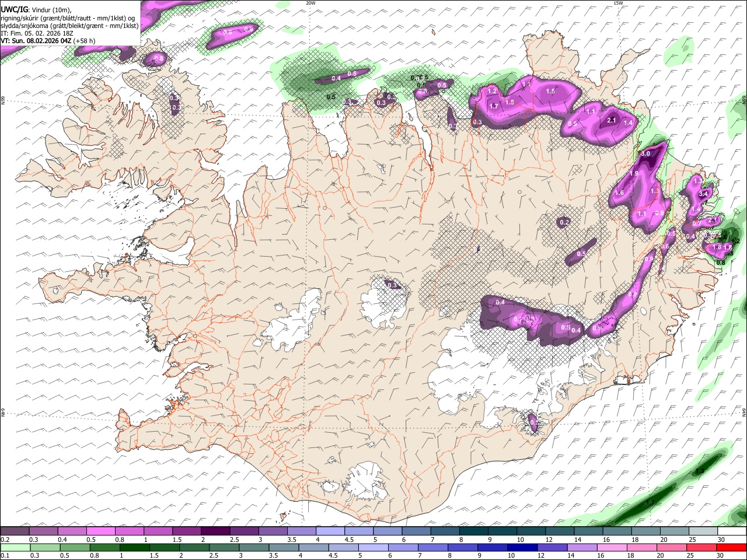Click the 2.1 value in the northeast snow band

pyautogui.click(x=612, y=120)
